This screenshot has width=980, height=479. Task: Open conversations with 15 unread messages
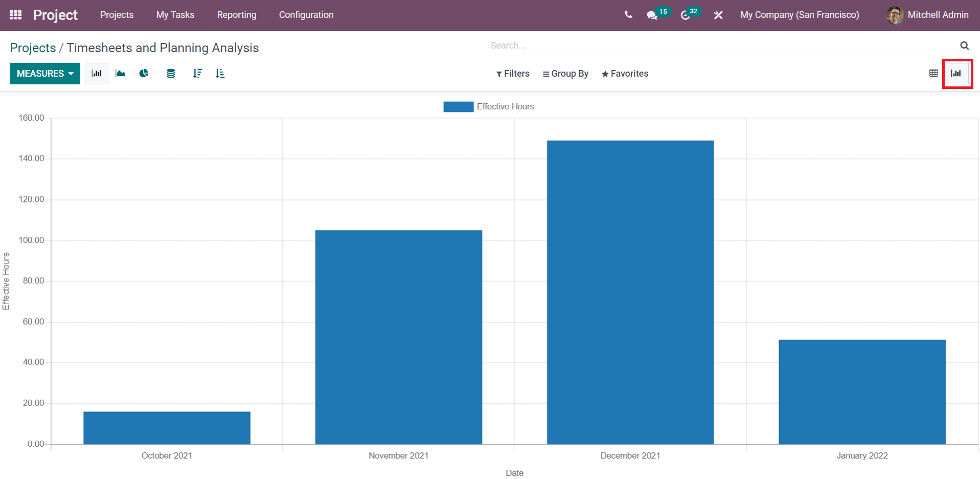click(x=658, y=14)
